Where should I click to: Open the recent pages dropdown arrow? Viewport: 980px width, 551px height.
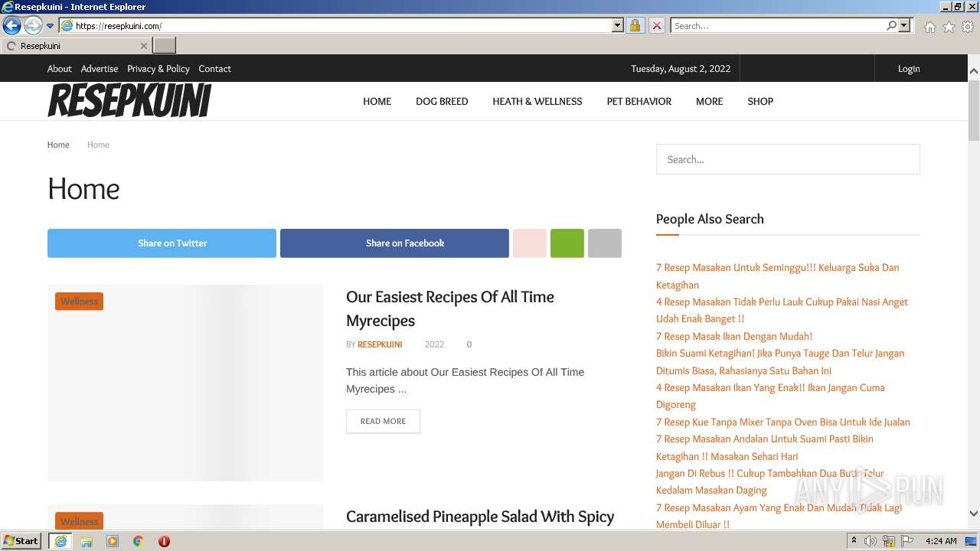point(51,26)
